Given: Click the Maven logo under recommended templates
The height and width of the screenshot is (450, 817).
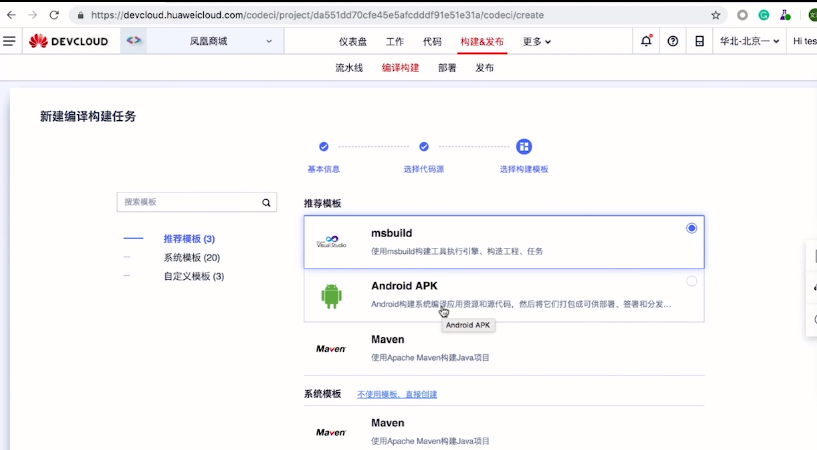Looking at the screenshot, I should point(331,348).
